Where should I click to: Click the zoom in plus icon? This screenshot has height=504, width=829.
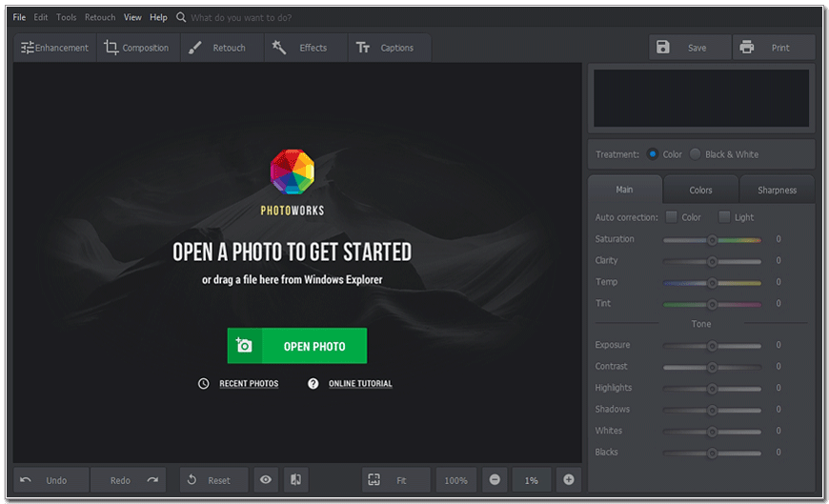[569, 479]
